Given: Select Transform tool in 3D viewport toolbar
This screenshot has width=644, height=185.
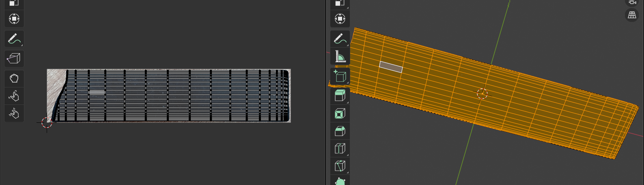Looking at the screenshot, I should click(340, 19).
